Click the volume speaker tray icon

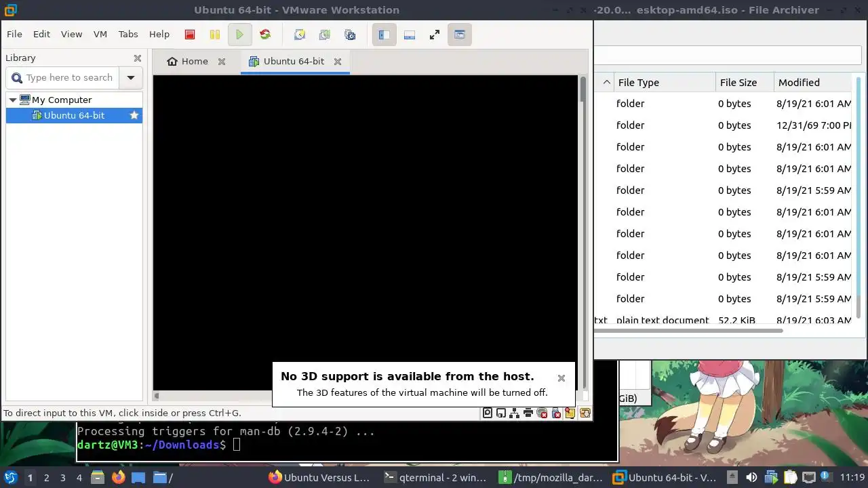751,477
